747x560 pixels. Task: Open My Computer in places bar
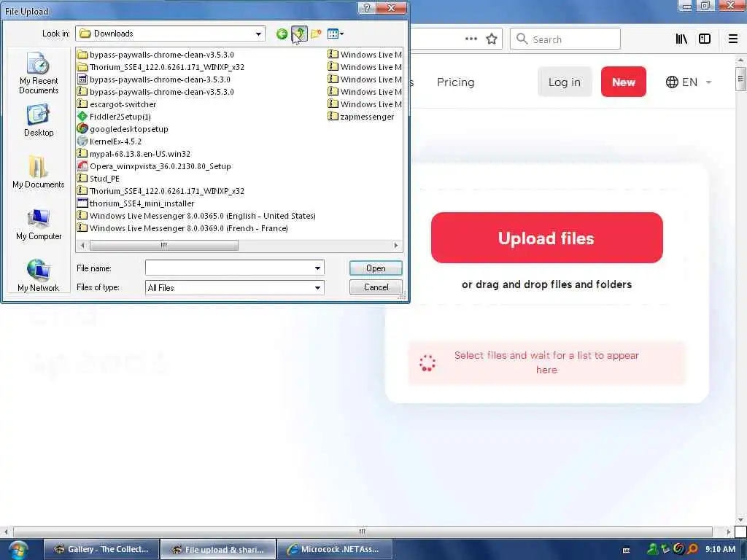(x=39, y=225)
